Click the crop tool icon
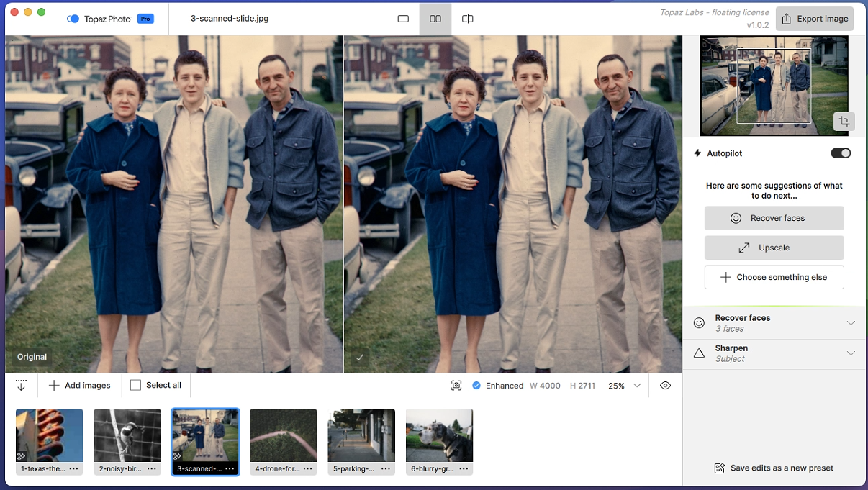868x490 pixels. click(x=844, y=122)
